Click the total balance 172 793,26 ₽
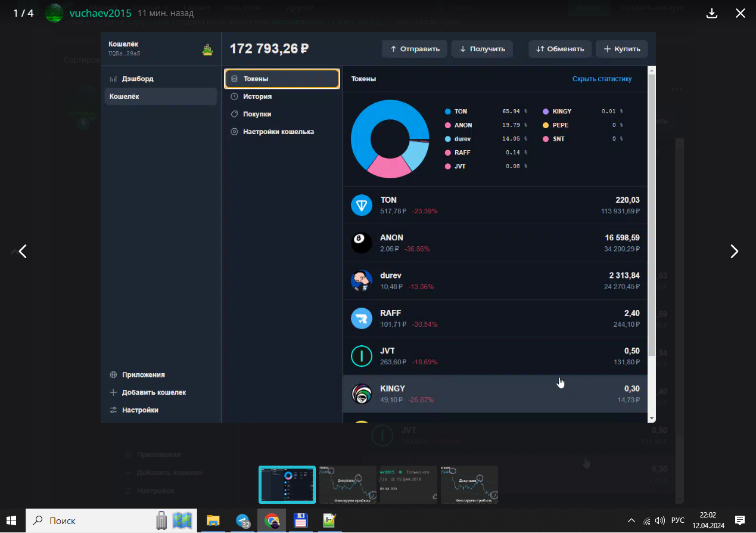The height and width of the screenshot is (533, 756). 269,49
